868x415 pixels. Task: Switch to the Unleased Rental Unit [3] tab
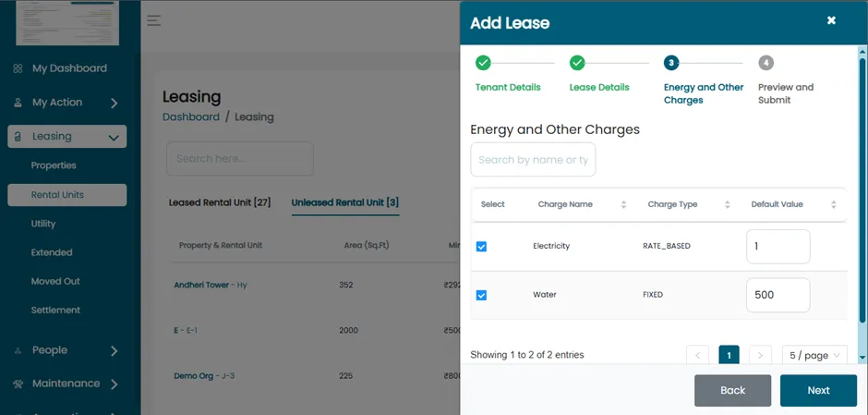click(344, 202)
